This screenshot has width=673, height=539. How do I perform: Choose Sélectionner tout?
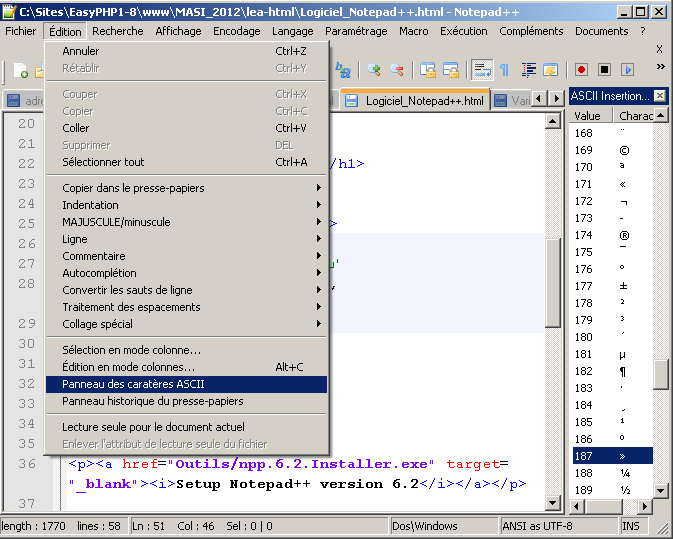click(x=186, y=162)
